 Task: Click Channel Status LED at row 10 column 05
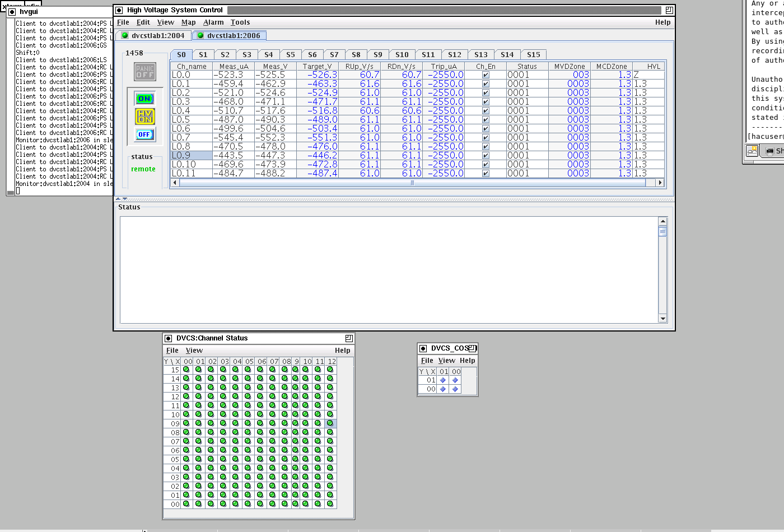point(248,414)
